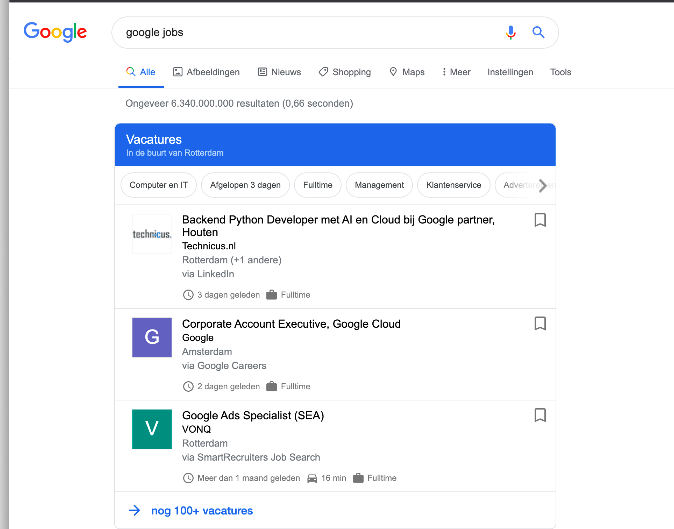674x529 pixels.
Task: Bookmark the Google Ads Specialist job
Action: 540,415
